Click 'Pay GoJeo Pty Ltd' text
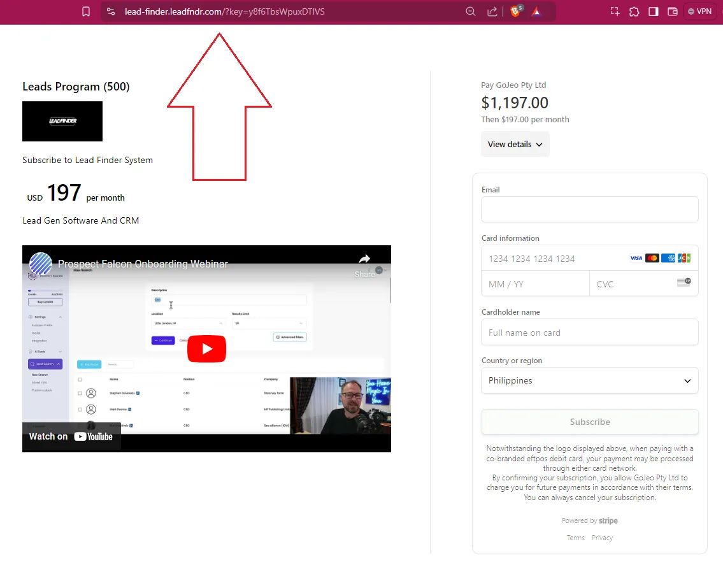The width and height of the screenshot is (723, 588). point(513,85)
